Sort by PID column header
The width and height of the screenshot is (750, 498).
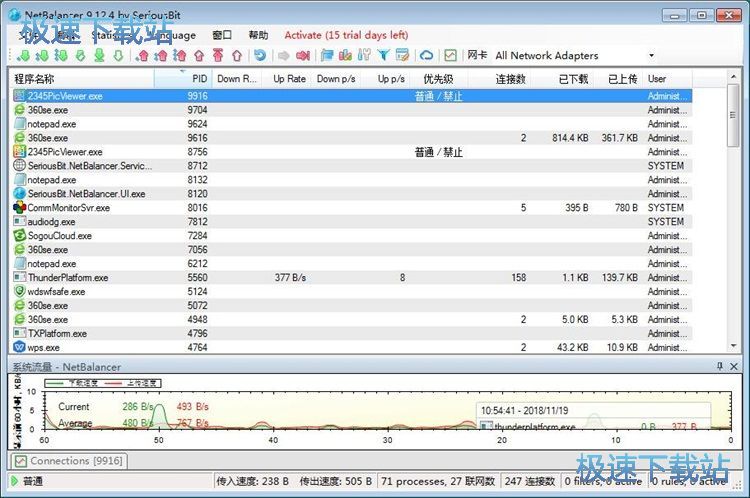point(183,79)
